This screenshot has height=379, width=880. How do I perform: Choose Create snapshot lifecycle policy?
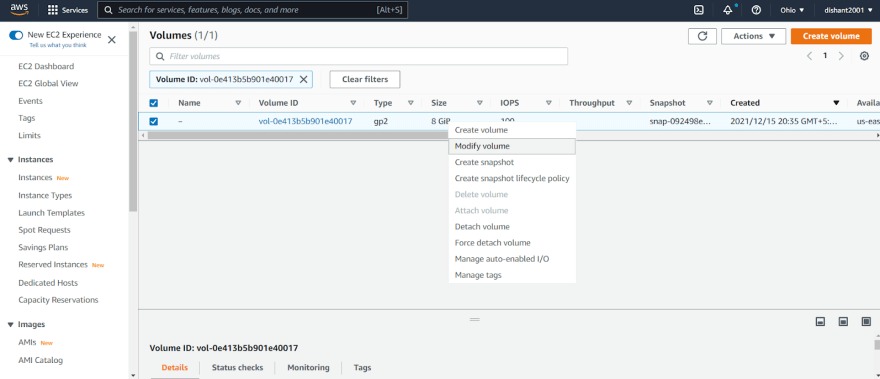(x=512, y=179)
